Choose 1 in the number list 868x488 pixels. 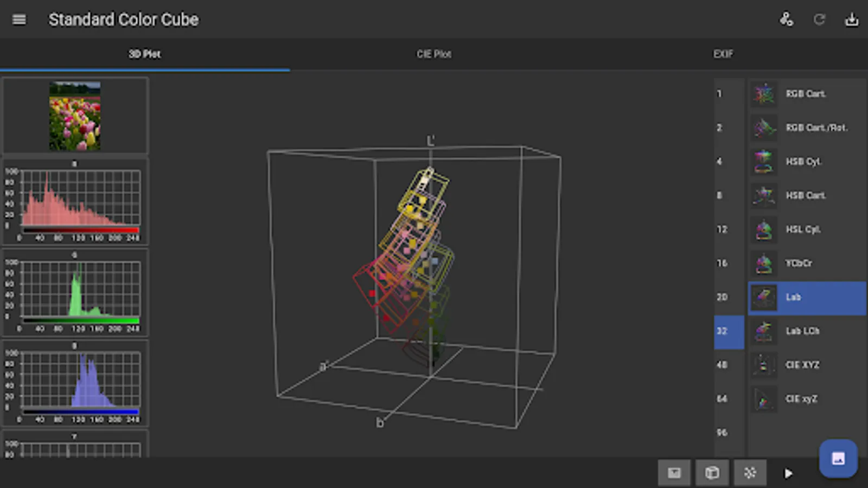coord(729,94)
